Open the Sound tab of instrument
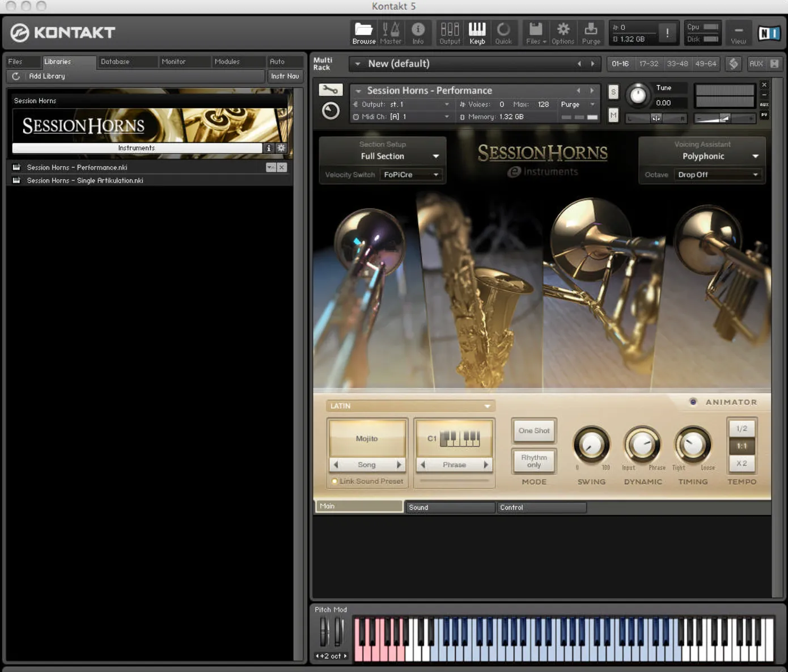The height and width of the screenshot is (672, 788). click(x=450, y=508)
